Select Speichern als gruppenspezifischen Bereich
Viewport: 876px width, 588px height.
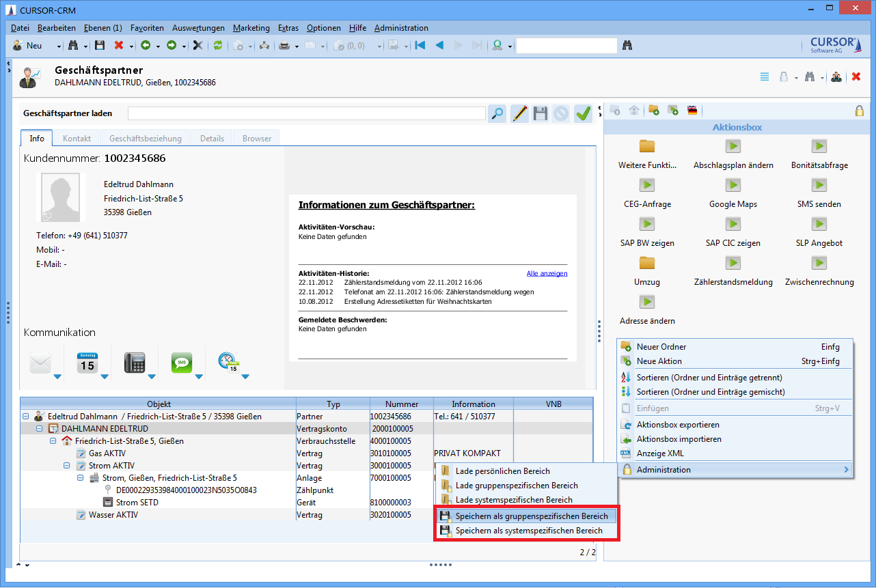pyautogui.click(x=531, y=516)
